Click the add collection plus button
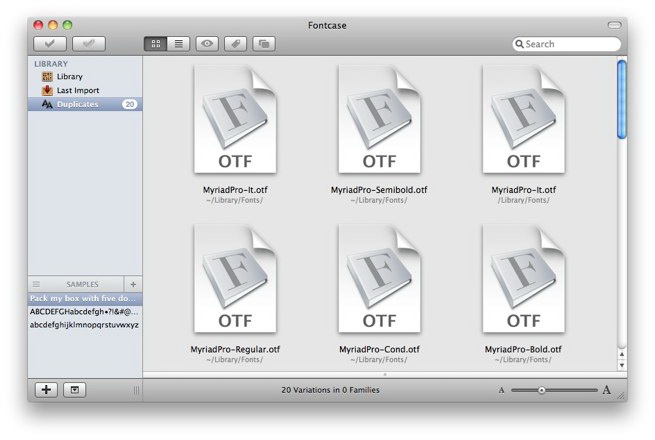The image size is (655, 440). pos(46,390)
